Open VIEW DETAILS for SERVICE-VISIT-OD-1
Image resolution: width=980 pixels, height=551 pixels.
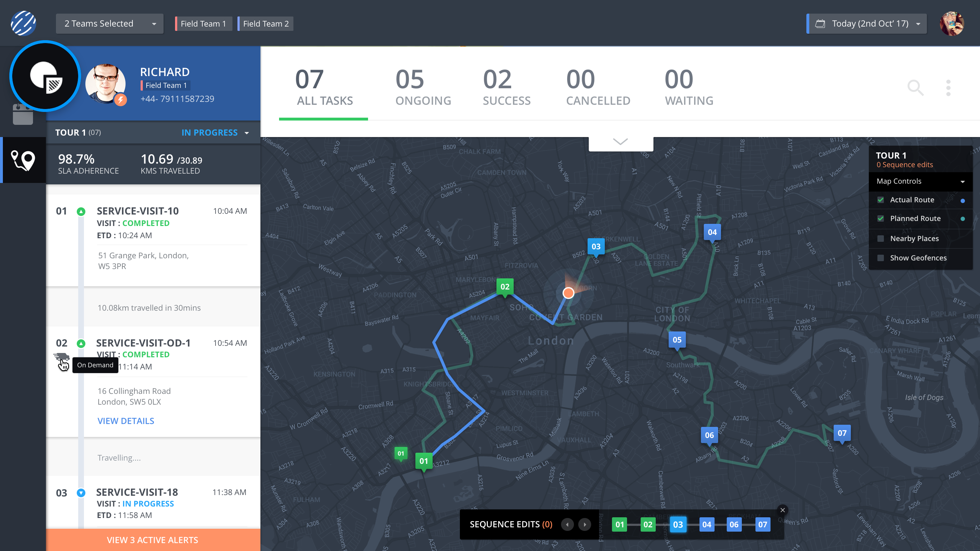[x=126, y=421]
